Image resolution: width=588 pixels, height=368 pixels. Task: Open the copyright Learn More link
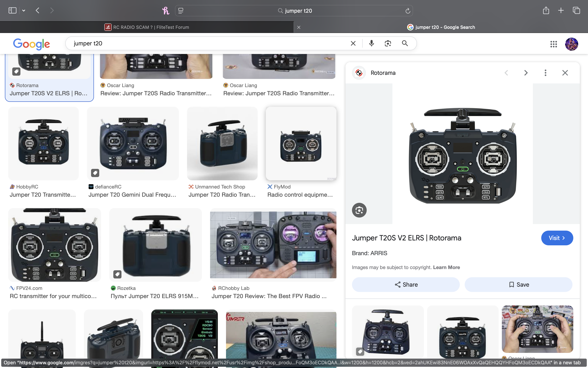446,267
